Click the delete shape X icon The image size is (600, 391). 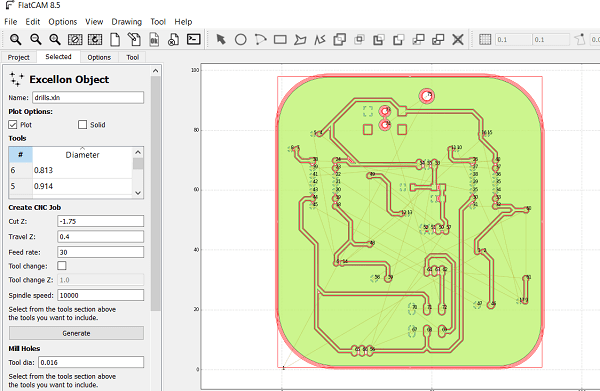pyautogui.click(x=458, y=39)
